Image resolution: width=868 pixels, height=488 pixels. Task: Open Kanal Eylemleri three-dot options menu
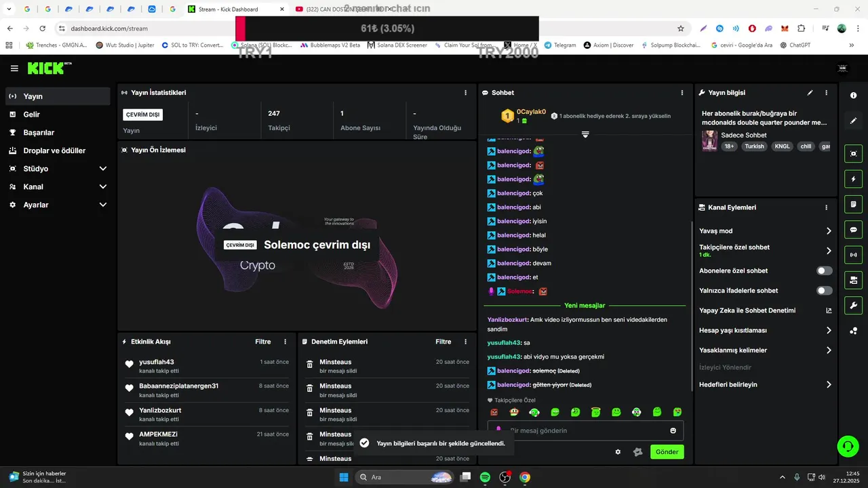pyautogui.click(x=826, y=207)
